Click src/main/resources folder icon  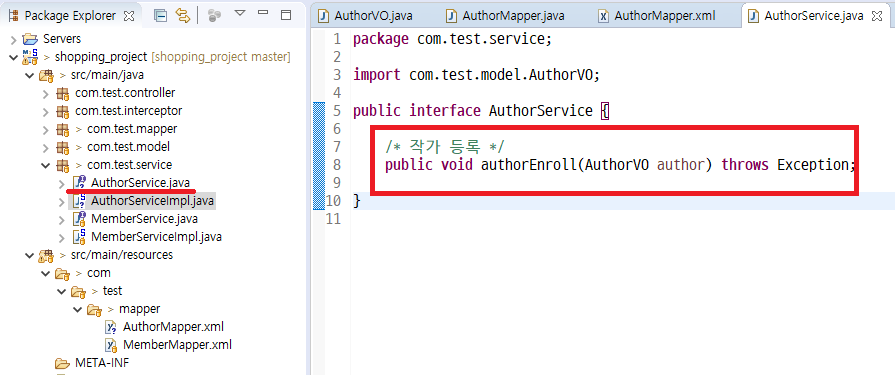(46, 255)
